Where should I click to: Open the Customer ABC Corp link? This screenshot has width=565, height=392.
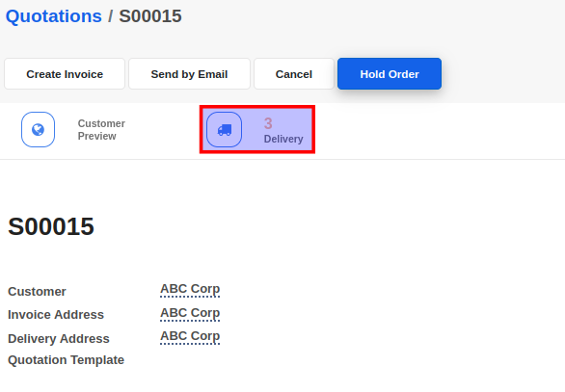[190, 289]
